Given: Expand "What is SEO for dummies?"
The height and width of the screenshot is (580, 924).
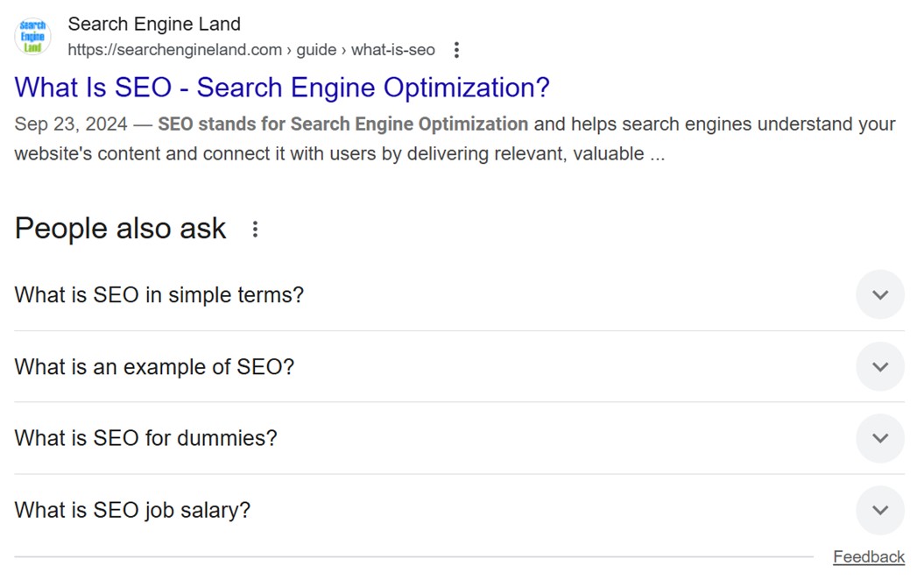Looking at the screenshot, I should click(x=879, y=438).
